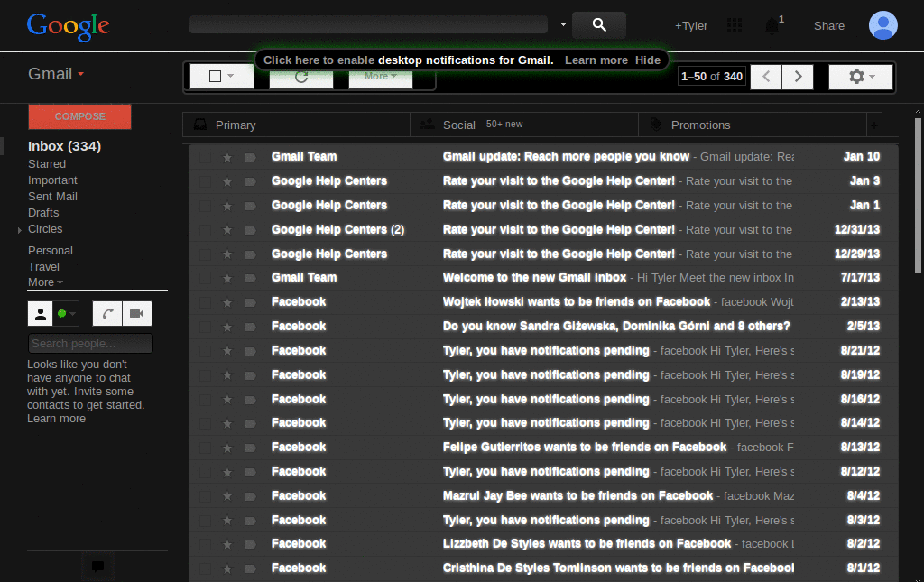The height and width of the screenshot is (582, 924).
Task: Open the Important folder
Action: (x=52, y=180)
